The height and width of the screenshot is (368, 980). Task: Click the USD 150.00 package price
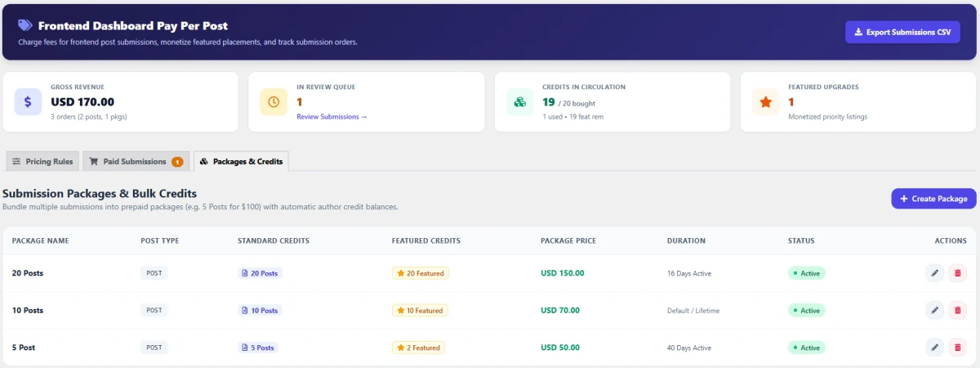(x=563, y=273)
